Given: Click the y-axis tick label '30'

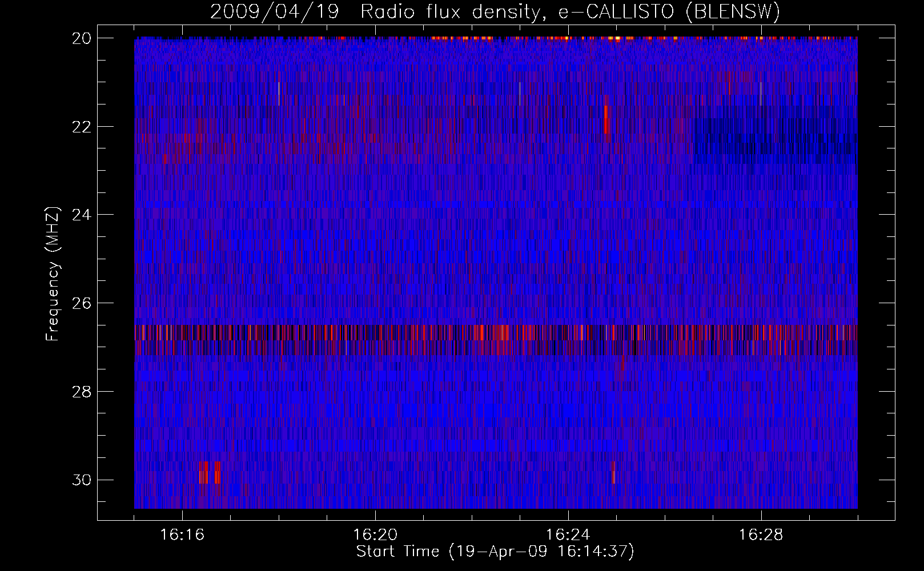Looking at the screenshot, I should [x=82, y=480].
